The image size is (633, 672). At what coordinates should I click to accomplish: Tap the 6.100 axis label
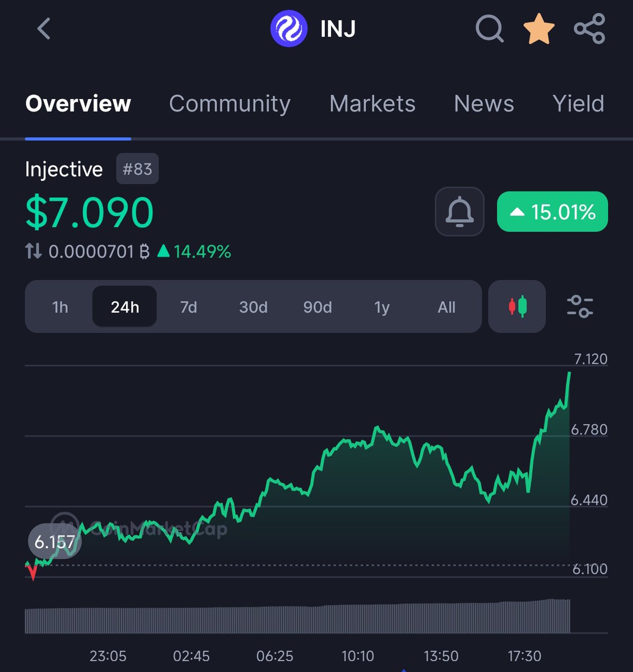pyautogui.click(x=589, y=569)
